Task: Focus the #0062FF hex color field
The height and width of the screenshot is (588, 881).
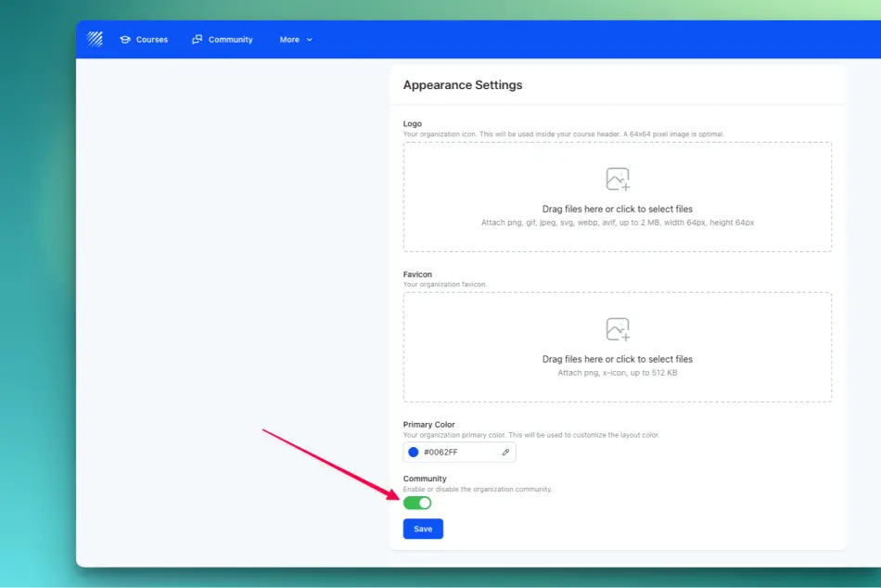Action: pyautogui.click(x=459, y=452)
